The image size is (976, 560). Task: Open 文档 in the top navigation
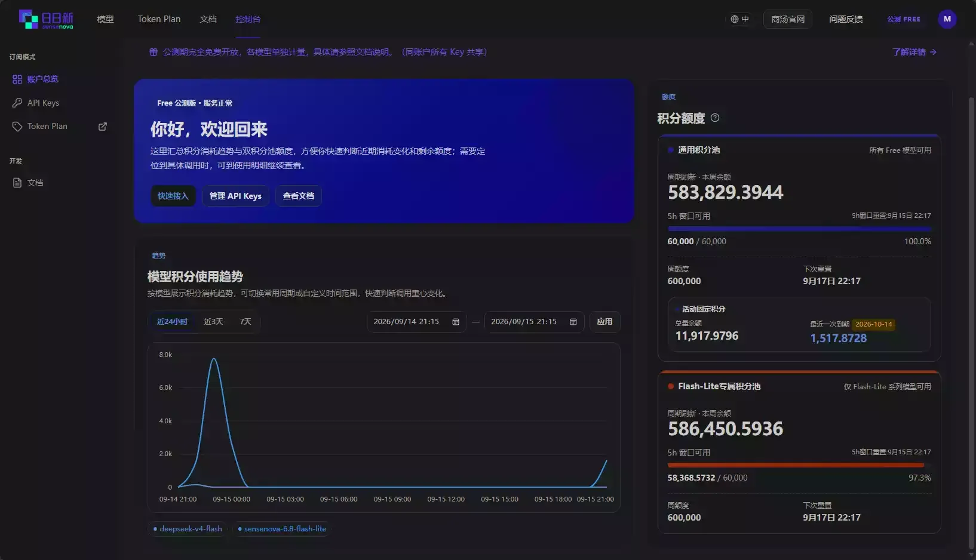(x=208, y=19)
